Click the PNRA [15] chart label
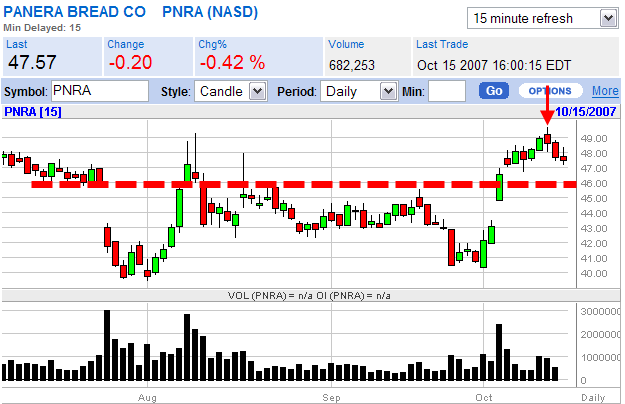The image size is (625, 404). [x=33, y=112]
